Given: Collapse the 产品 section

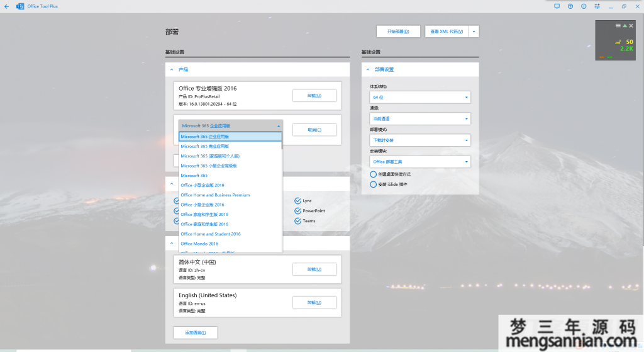Looking at the screenshot, I should 172,69.
